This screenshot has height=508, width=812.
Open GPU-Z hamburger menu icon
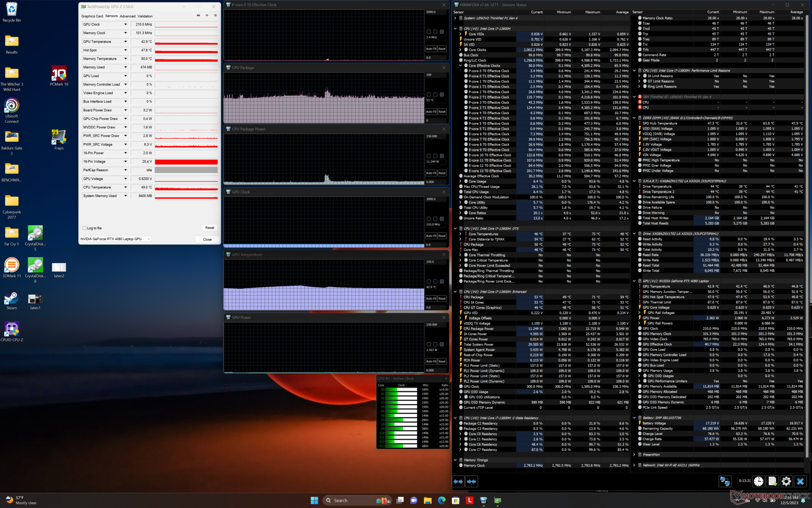[215, 16]
